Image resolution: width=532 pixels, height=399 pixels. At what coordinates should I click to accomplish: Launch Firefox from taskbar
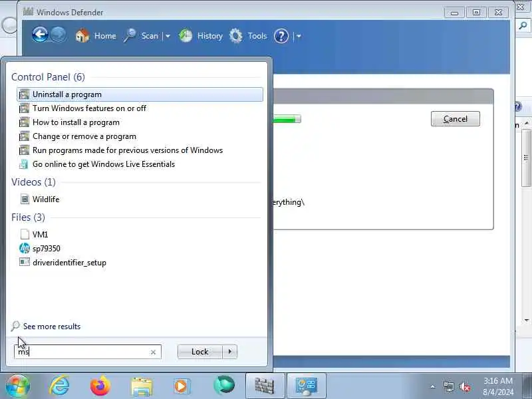pos(100,386)
